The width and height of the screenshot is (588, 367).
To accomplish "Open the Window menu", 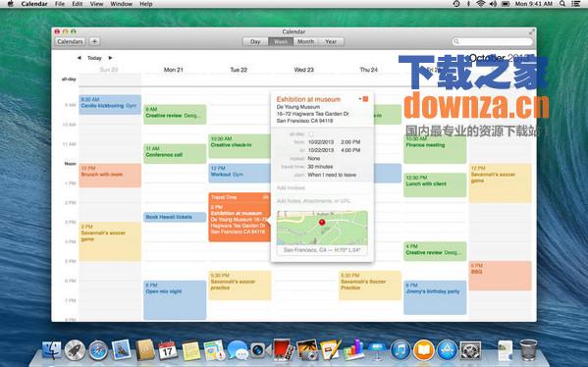I will pos(121,4).
